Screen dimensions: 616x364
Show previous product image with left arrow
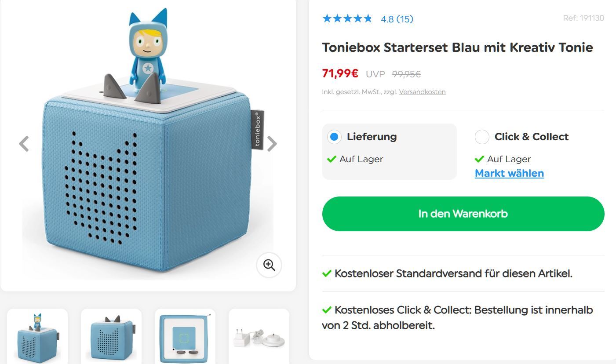tap(24, 143)
